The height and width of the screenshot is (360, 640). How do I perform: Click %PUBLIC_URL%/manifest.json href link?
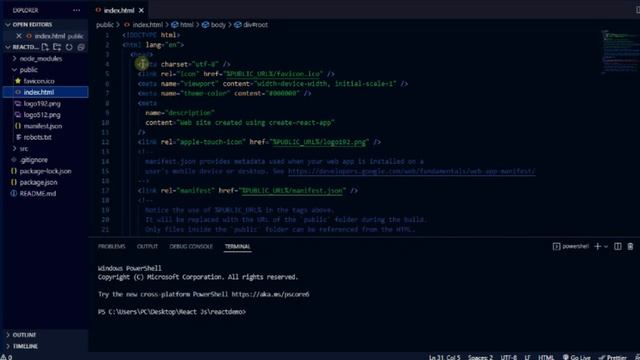292,191
